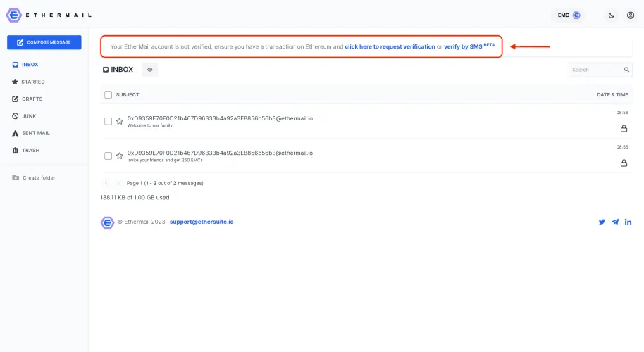Select the Invite your friends email checkbox
This screenshot has height=352, width=644.
[108, 156]
